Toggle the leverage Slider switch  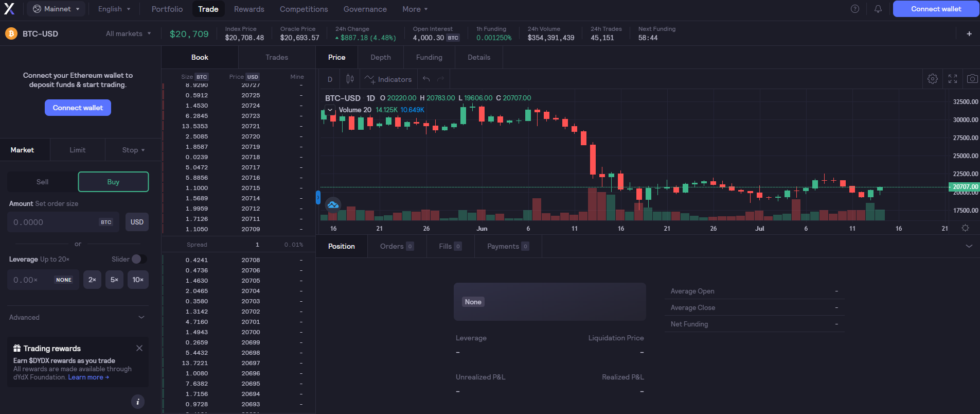139,259
